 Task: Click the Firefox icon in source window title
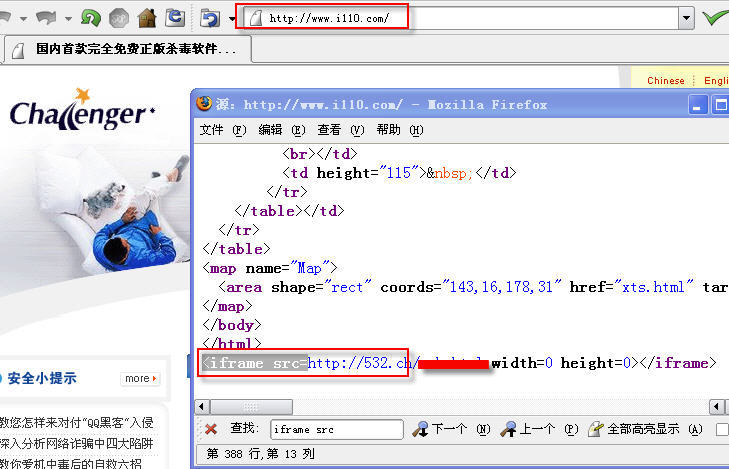point(205,104)
